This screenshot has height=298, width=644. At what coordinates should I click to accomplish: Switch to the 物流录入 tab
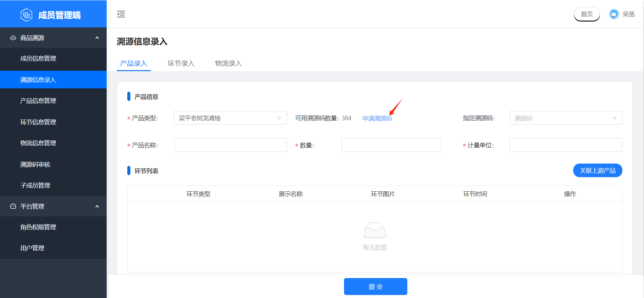[228, 64]
